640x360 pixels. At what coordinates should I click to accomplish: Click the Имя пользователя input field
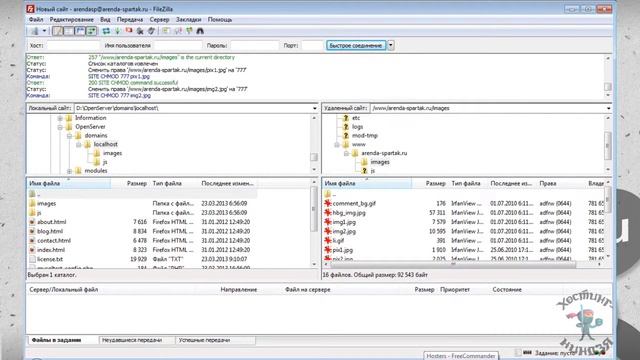(178, 45)
